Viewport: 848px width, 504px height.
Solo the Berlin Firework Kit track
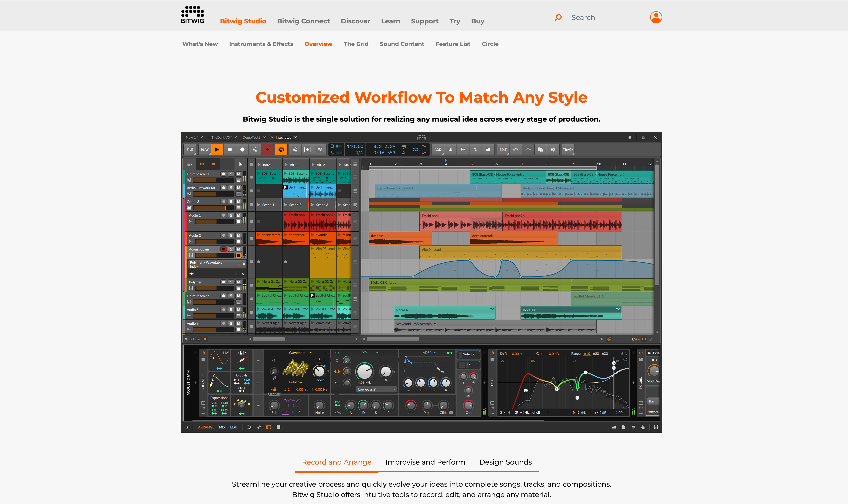(x=231, y=188)
